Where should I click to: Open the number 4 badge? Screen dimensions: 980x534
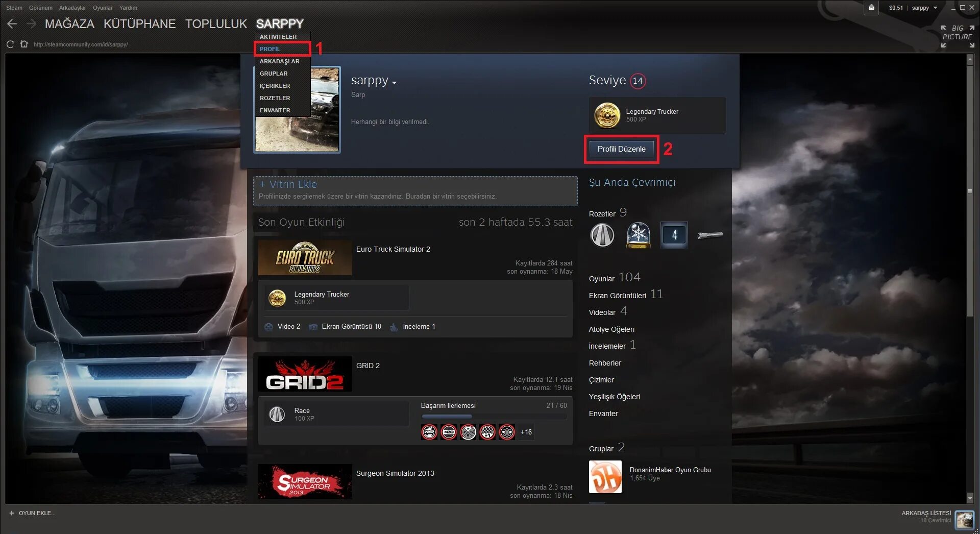[x=674, y=235]
